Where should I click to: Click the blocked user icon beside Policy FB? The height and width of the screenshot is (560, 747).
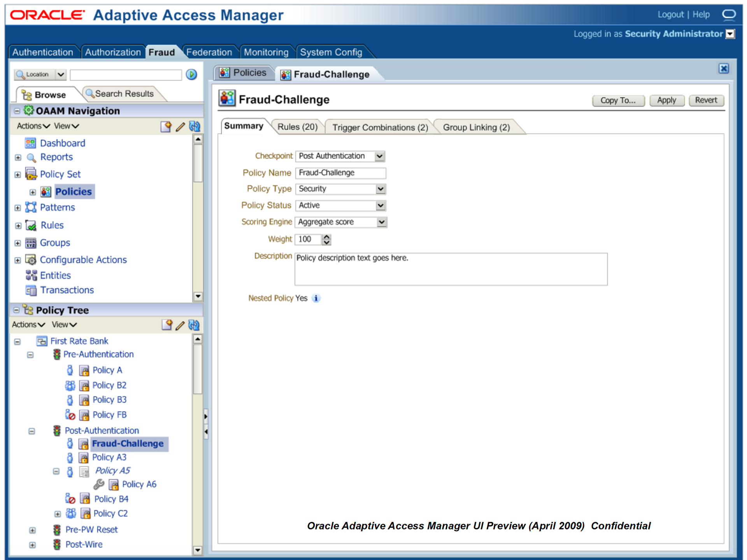70,415
